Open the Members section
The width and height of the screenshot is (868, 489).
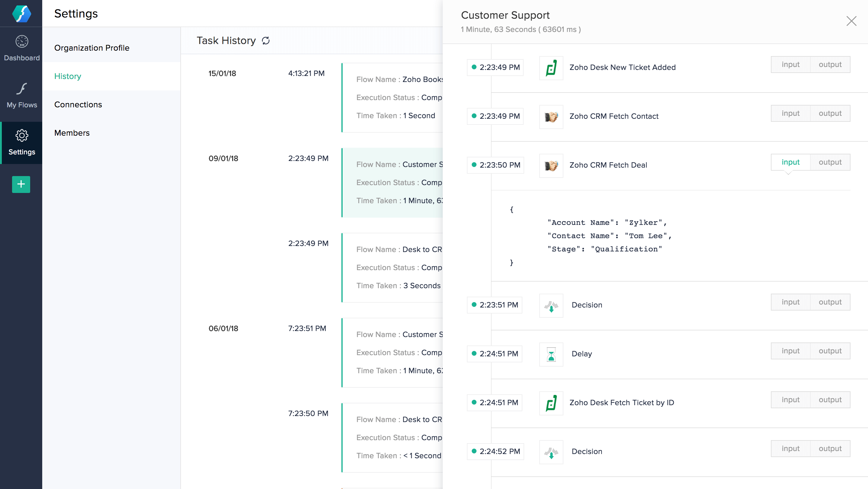(72, 133)
